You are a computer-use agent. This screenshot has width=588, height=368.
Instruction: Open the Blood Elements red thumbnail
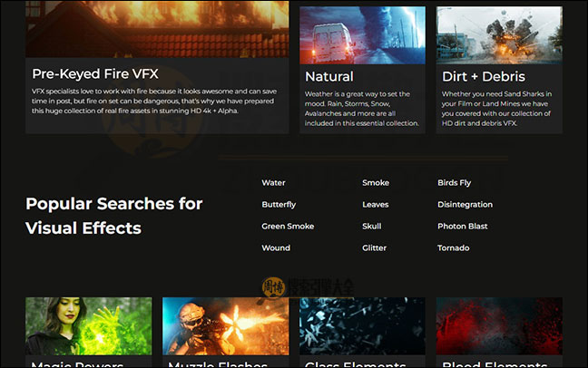(x=499, y=325)
